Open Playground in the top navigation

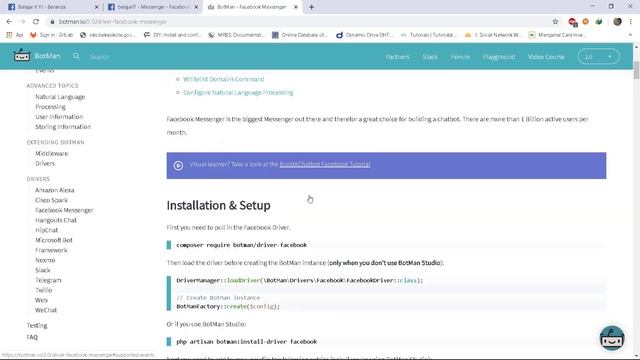tap(498, 57)
